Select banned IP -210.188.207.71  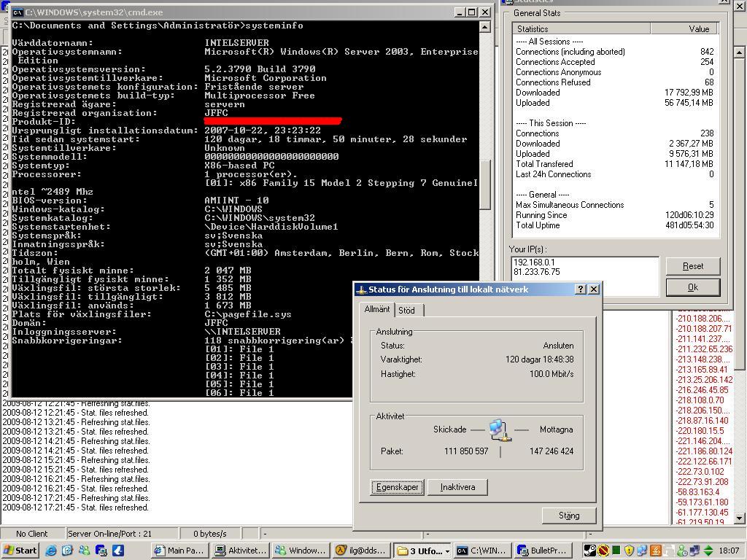(x=704, y=329)
